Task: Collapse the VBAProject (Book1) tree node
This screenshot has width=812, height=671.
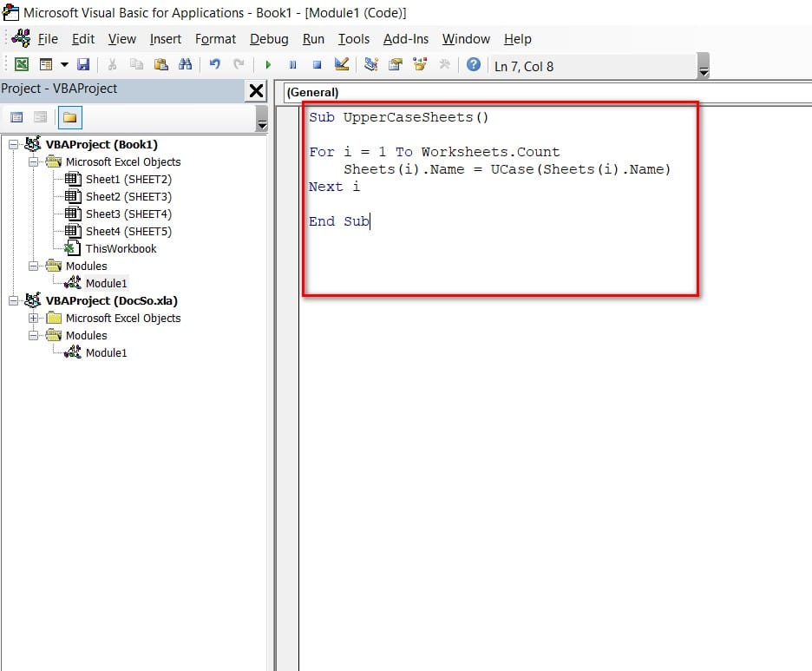Action: (x=14, y=145)
